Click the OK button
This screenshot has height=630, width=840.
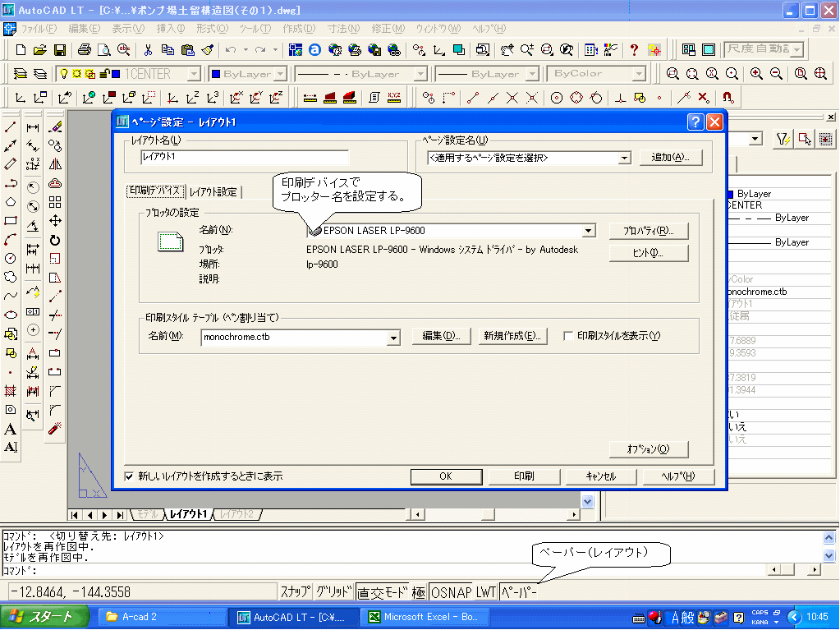pos(446,476)
